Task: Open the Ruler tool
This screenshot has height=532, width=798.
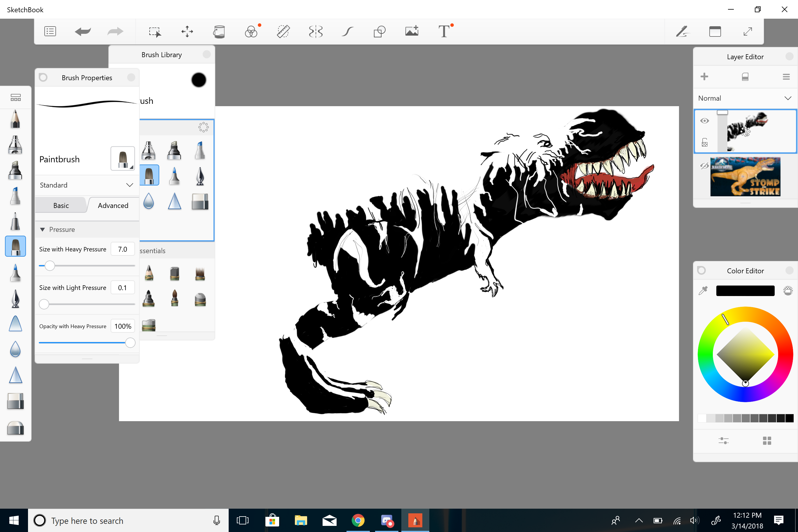Action: pyautogui.click(x=283, y=31)
